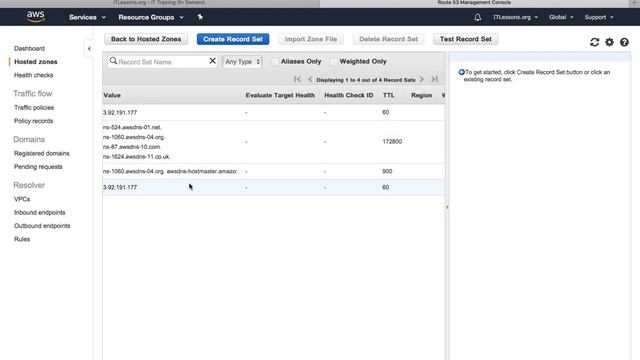This screenshot has width=640, height=360.
Task: Open the ITLessons.org account menu
Action: coord(515,17)
